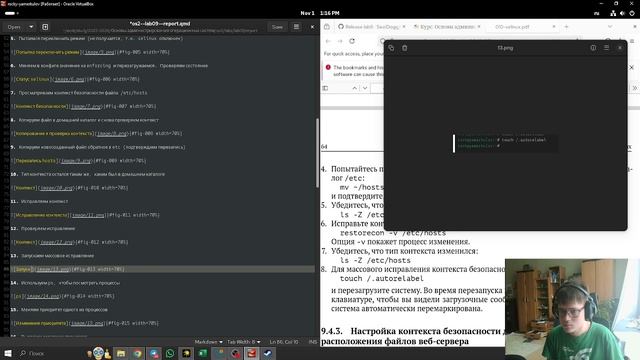Click the Save button in text editor

277,27
